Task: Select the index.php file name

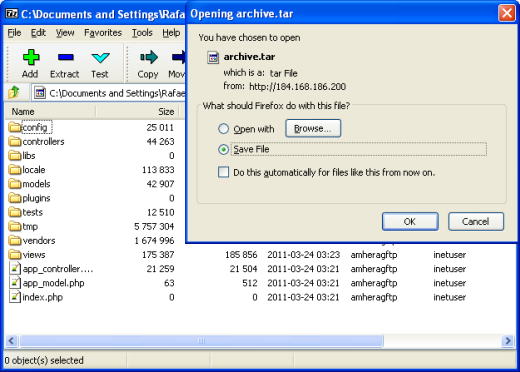Action: pyautogui.click(x=42, y=297)
